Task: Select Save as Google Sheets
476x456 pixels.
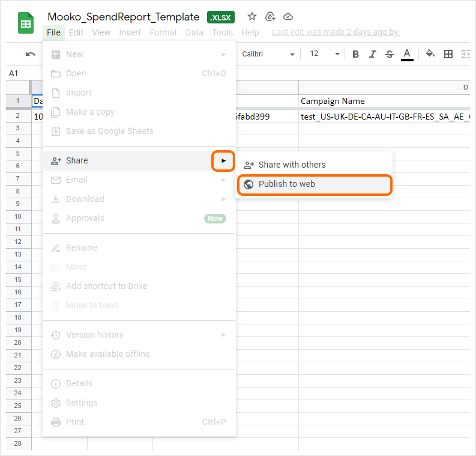Action: coord(139,131)
